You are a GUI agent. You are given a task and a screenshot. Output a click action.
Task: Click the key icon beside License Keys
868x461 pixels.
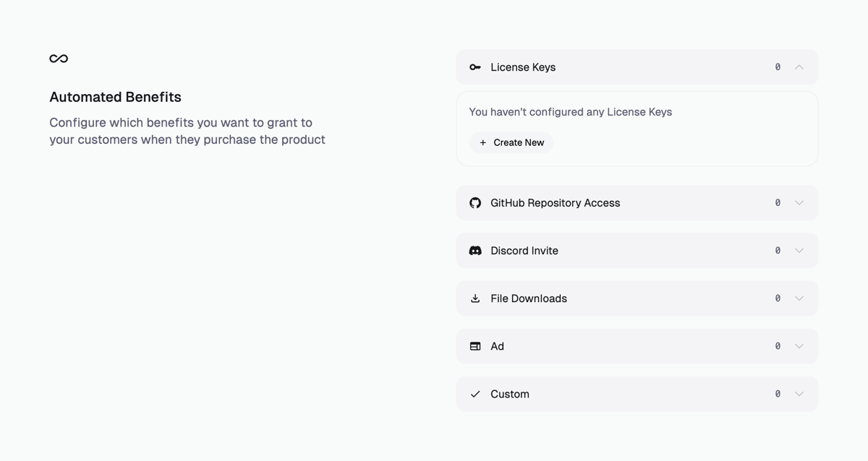(475, 67)
